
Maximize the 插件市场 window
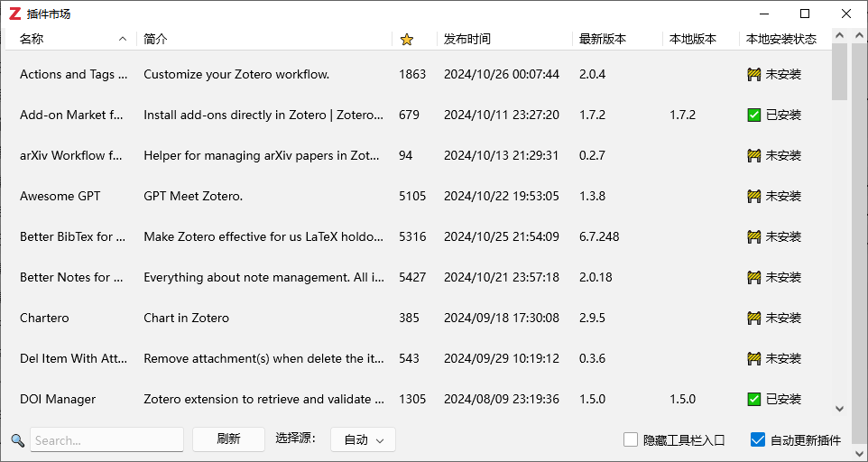[x=805, y=14]
